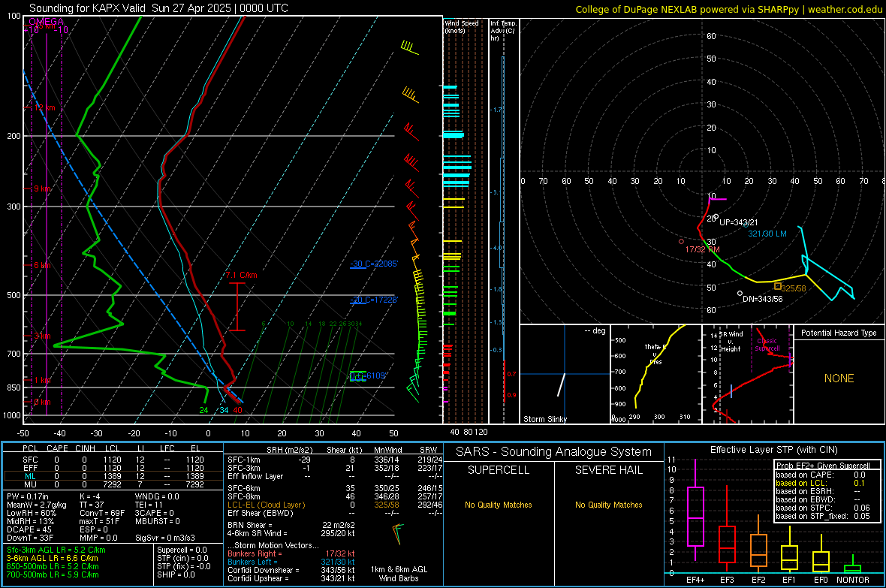Select the EFF parcel row
Screen dimensions: 886x588
coord(113,468)
